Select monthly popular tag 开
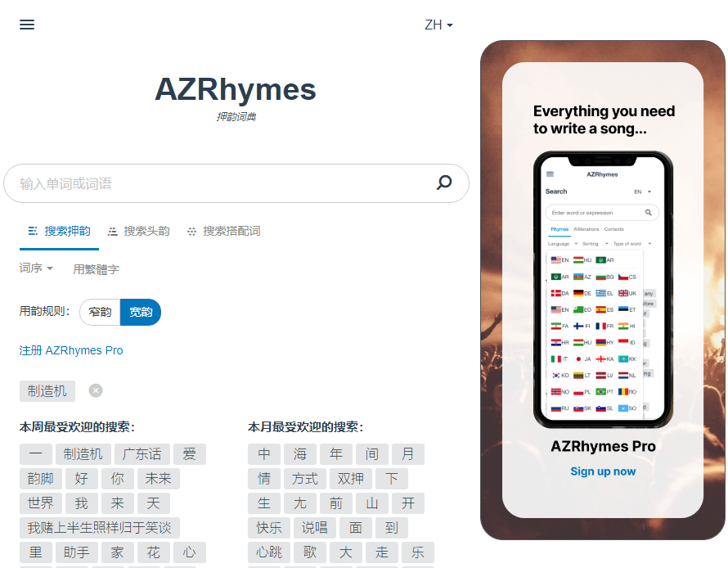This screenshot has width=728, height=568. coord(408,503)
